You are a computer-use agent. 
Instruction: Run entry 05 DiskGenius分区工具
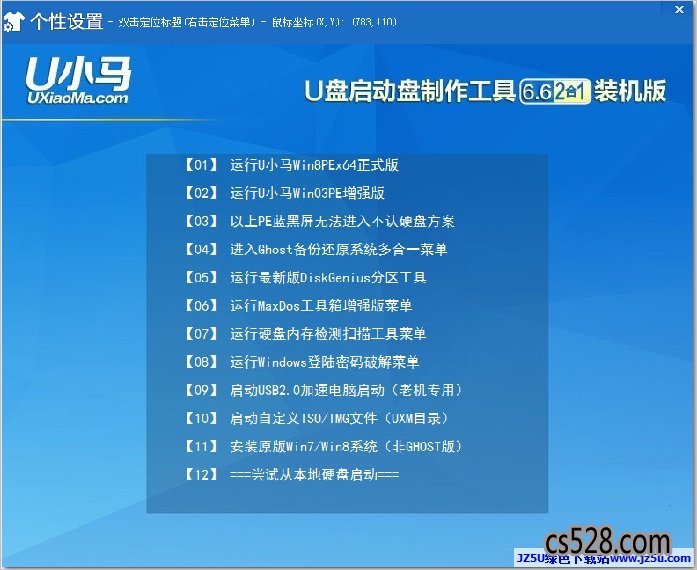305,278
